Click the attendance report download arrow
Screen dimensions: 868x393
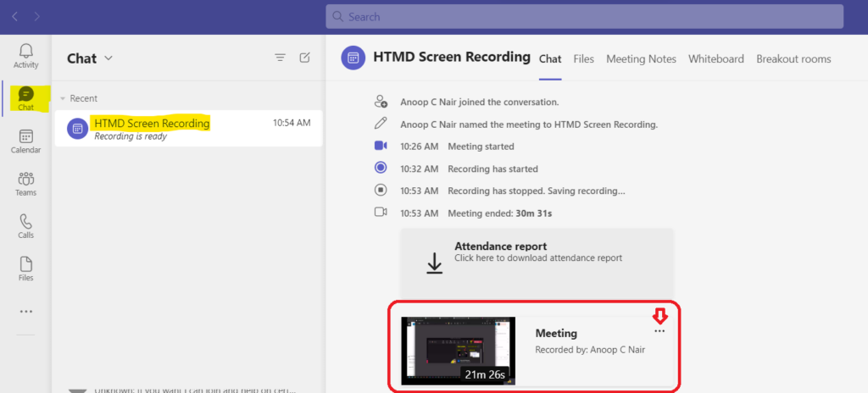tap(435, 263)
